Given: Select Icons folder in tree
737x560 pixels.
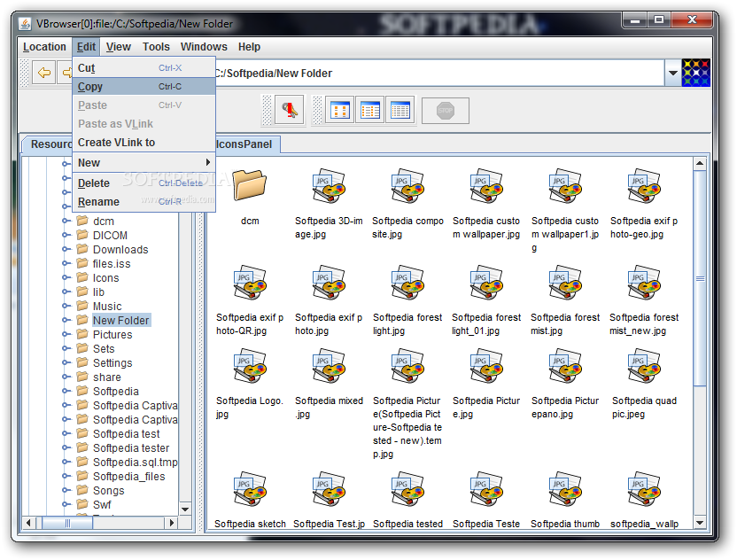Looking at the screenshot, I should [x=105, y=278].
